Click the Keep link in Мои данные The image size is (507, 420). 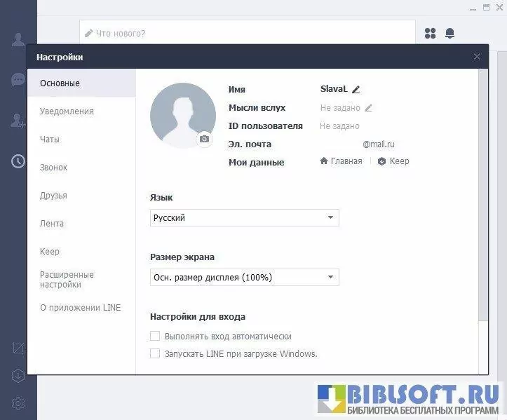coord(393,161)
